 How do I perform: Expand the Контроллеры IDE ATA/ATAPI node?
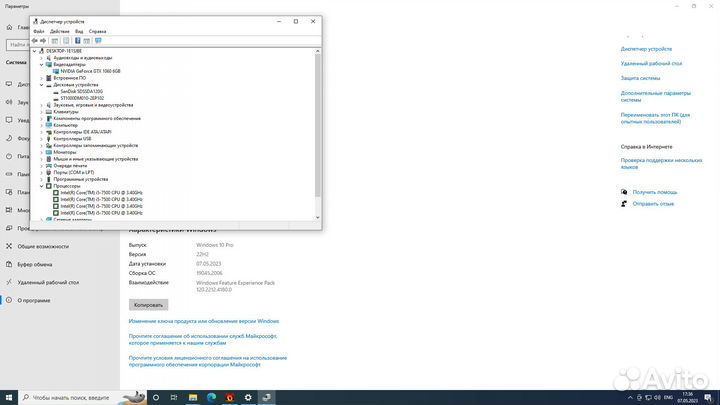[x=41, y=132]
